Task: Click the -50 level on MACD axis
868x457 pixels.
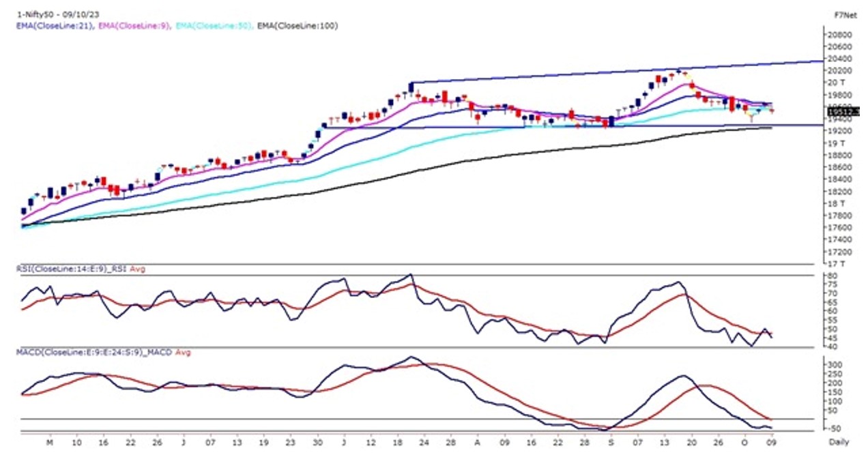Action: tap(835, 428)
